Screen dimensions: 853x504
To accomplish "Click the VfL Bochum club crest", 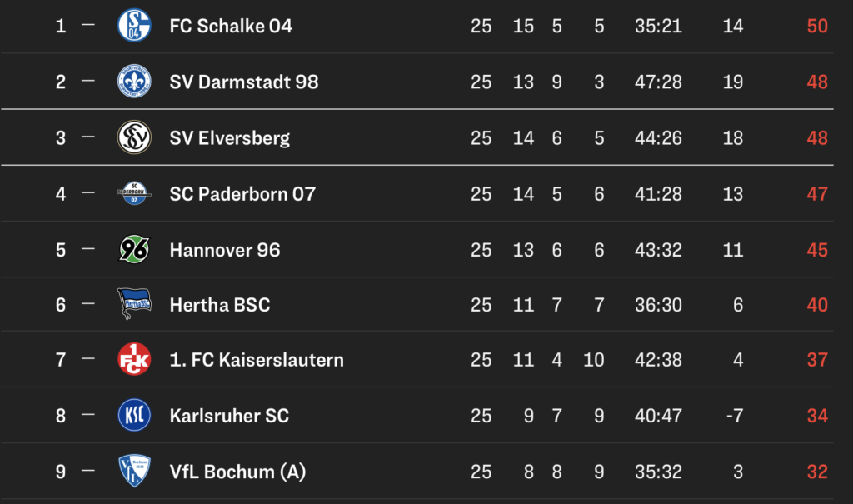I will coord(134,472).
